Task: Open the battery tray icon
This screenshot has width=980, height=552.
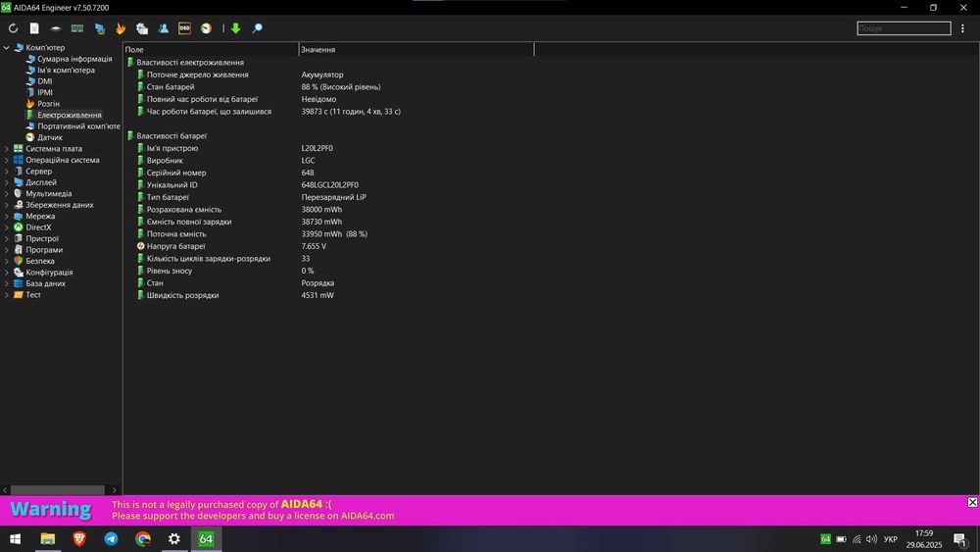Action: [841, 539]
